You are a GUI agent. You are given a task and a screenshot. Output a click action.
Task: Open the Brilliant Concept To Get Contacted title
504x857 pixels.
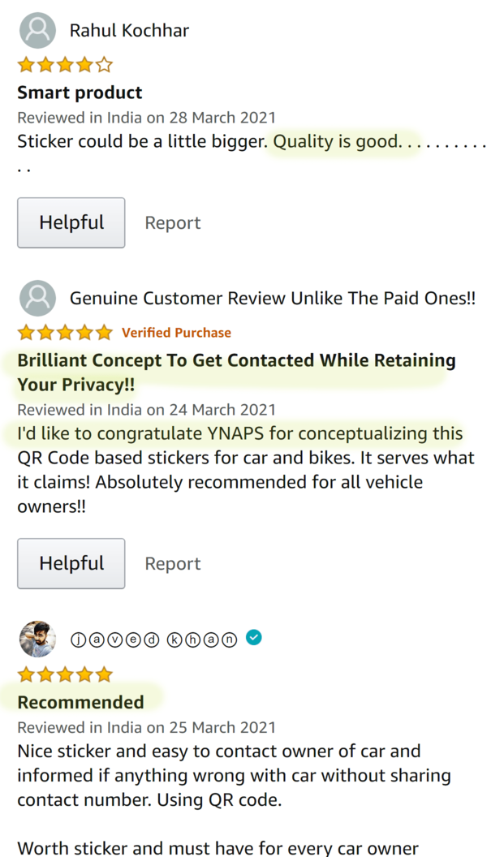point(237,373)
